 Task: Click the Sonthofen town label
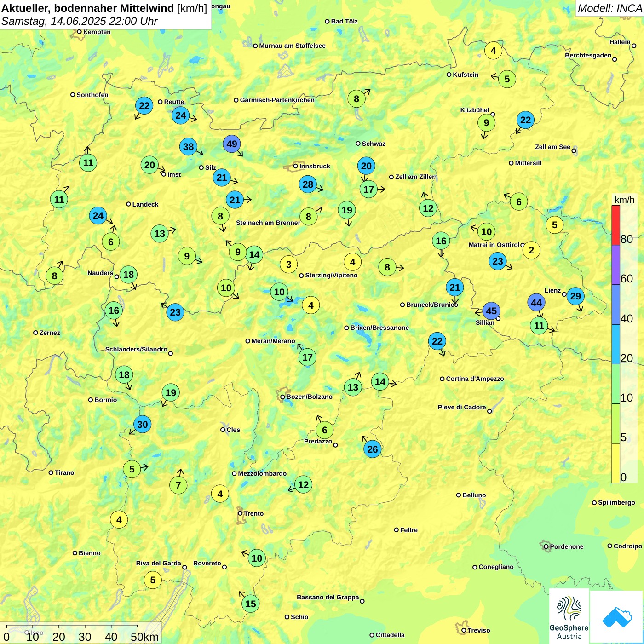[92, 95]
